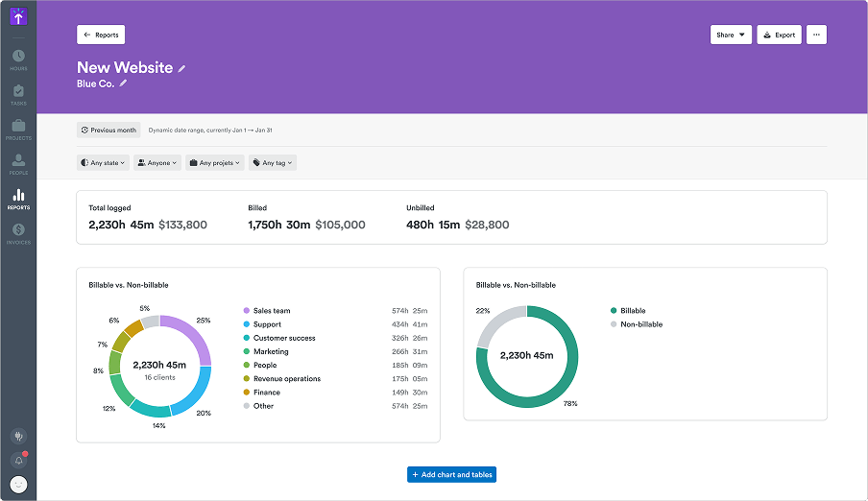
Task: Click the Previous month date range
Action: coord(109,130)
